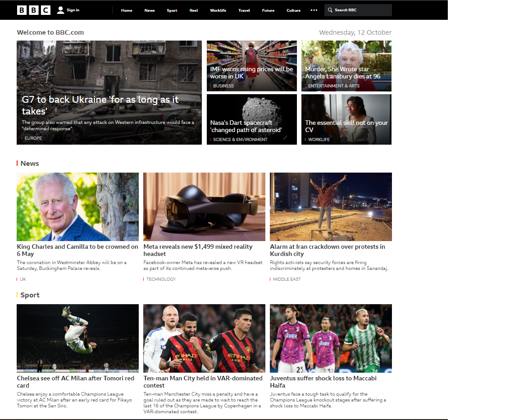Open the Home nav item

click(x=127, y=10)
